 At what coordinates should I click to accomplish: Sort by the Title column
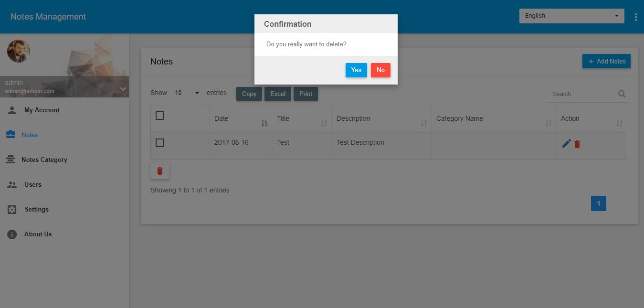pos(301,119)
